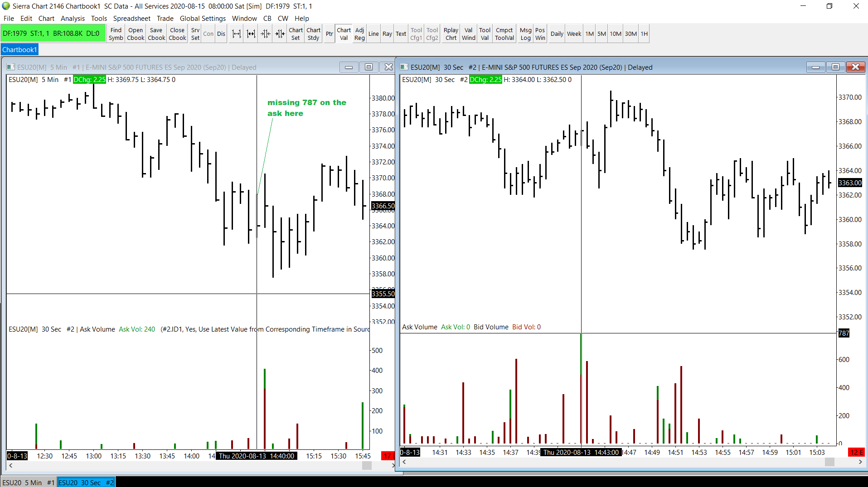Click 5 Min chart scrollbar thumb
Viewport: 868px width, 487px height.
click(367, 465)
